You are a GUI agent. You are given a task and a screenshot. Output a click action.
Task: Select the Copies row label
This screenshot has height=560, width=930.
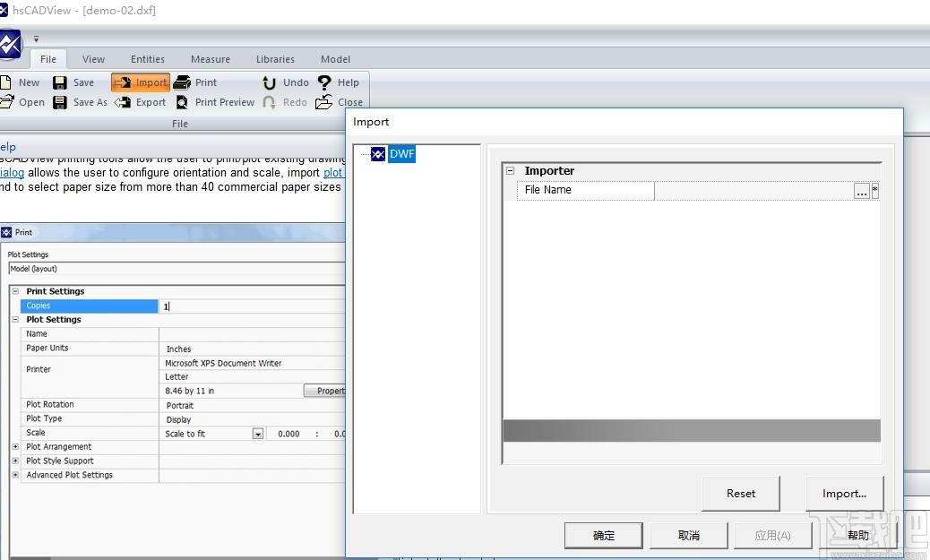[x=89, y=306]
